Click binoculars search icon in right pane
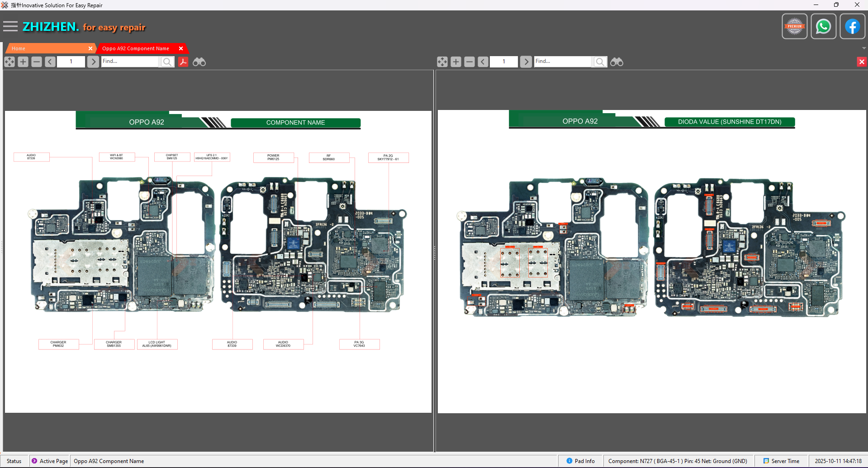Screen dimensions: 868x468 [617, 62]
